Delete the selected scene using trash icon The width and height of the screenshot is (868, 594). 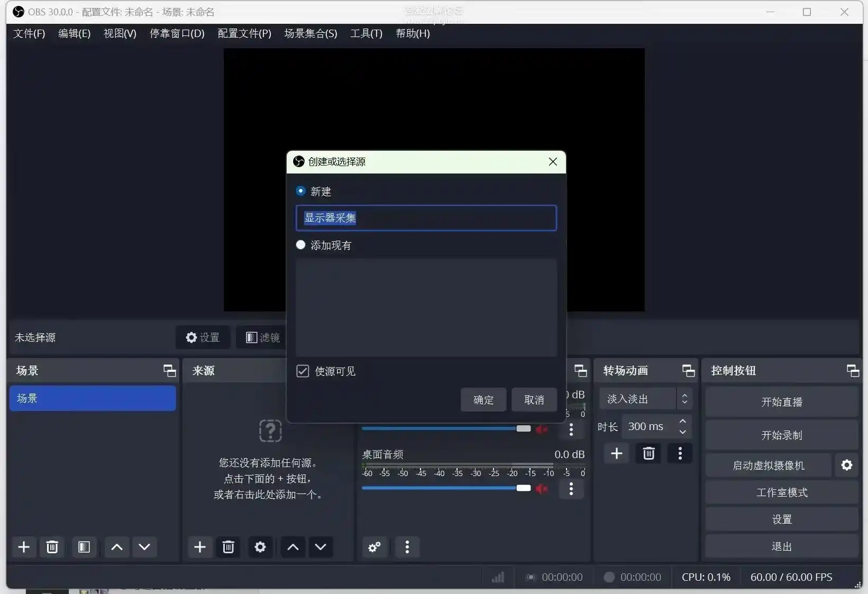tap(51, 547)
